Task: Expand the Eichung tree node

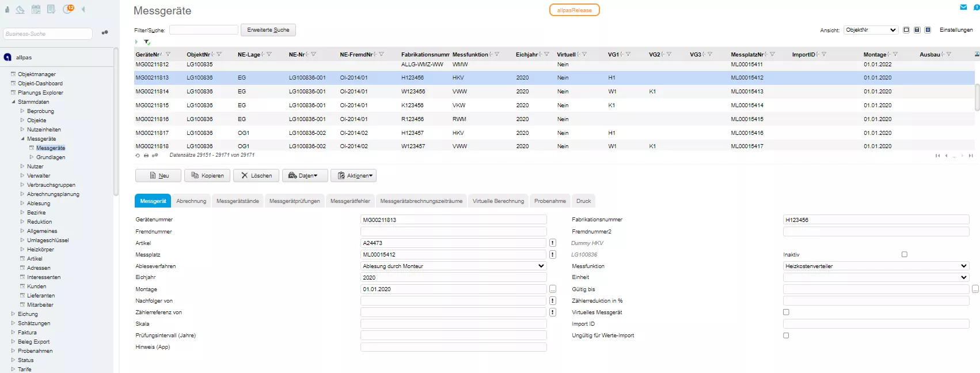Action: [x=13, y=314]
